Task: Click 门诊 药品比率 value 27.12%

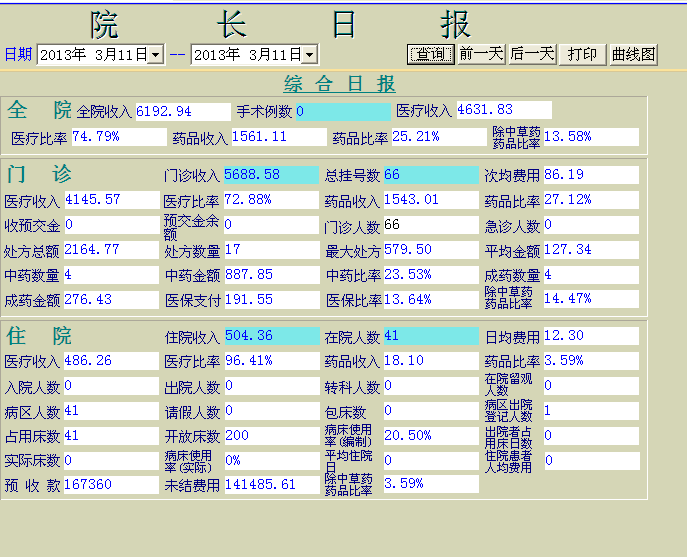Action: [x=591, y=200]
